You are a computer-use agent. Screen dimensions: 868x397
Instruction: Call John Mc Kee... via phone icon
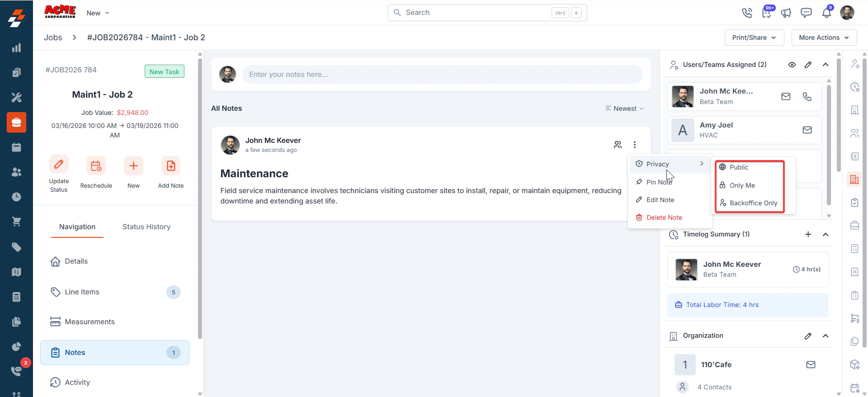tap(807, 96)
